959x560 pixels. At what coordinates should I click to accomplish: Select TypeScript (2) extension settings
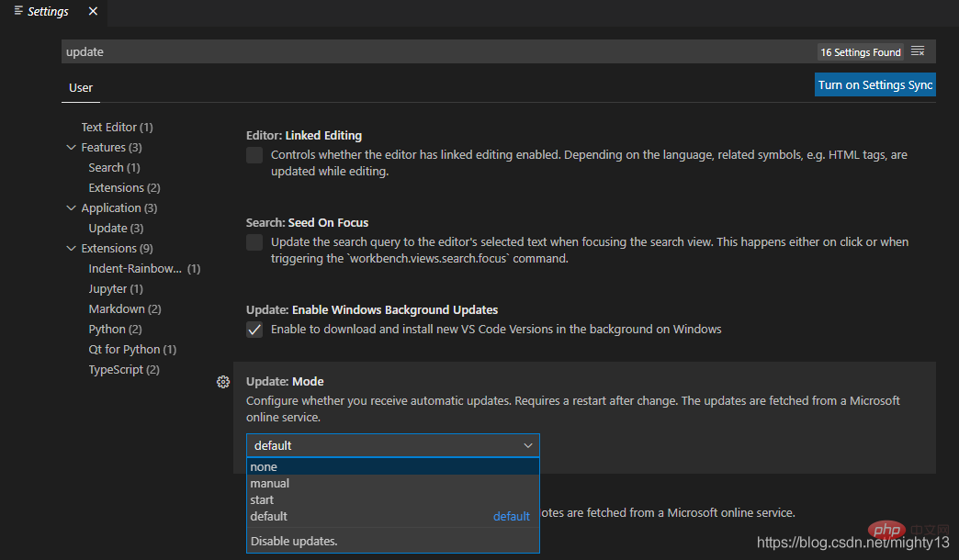124,369
